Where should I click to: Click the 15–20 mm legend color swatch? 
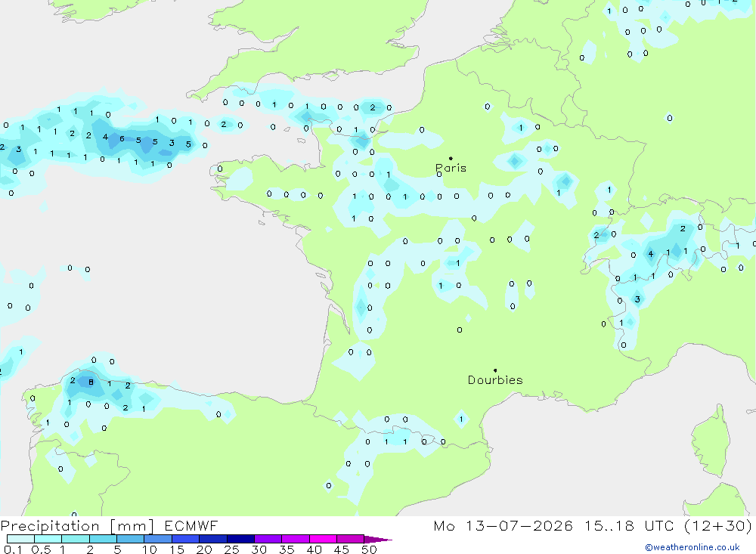coord(186,539)
